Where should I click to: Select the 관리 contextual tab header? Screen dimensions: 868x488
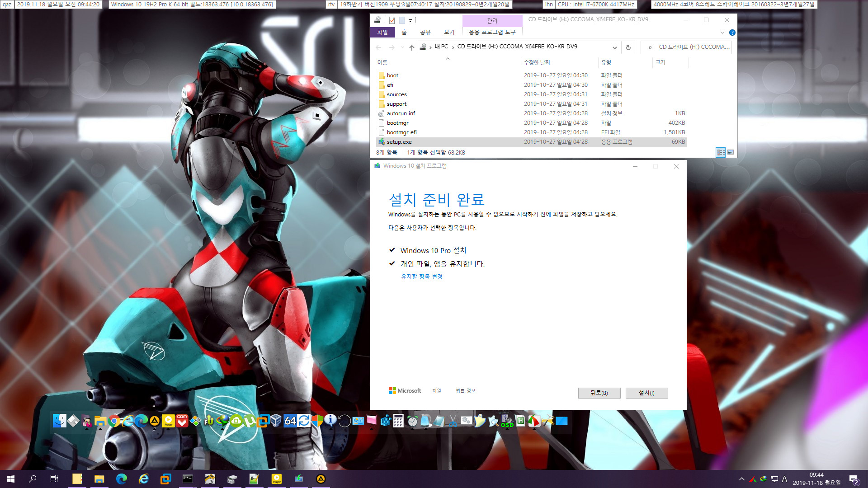[x=492, y=21]
